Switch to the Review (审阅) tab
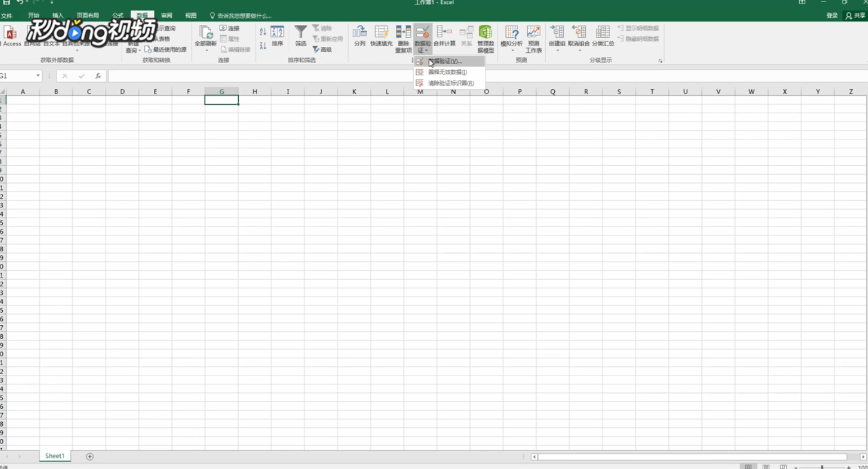Image resolution: width=868 pixels, height=469 pixels. [x=167, y=16]
